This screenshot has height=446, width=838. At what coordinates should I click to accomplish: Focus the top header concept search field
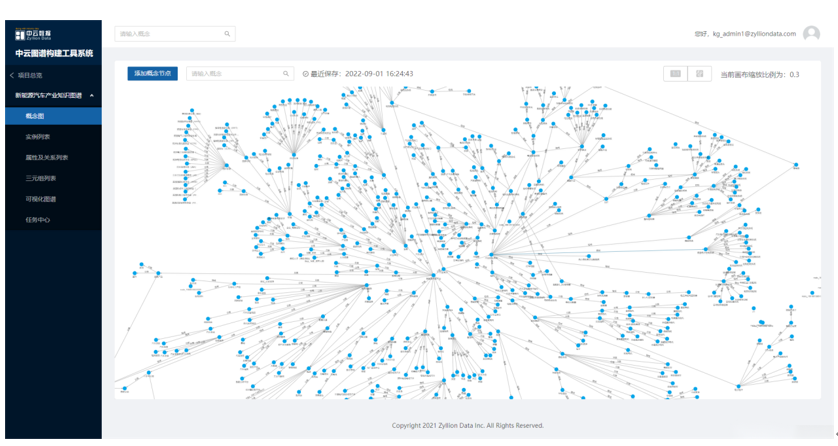click(168, 34)
